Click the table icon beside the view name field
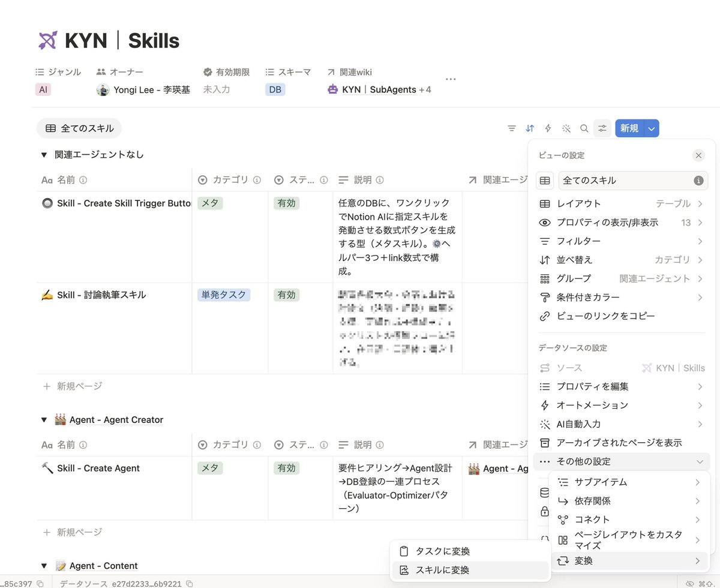720x588 pixels. tap(545, 180)
